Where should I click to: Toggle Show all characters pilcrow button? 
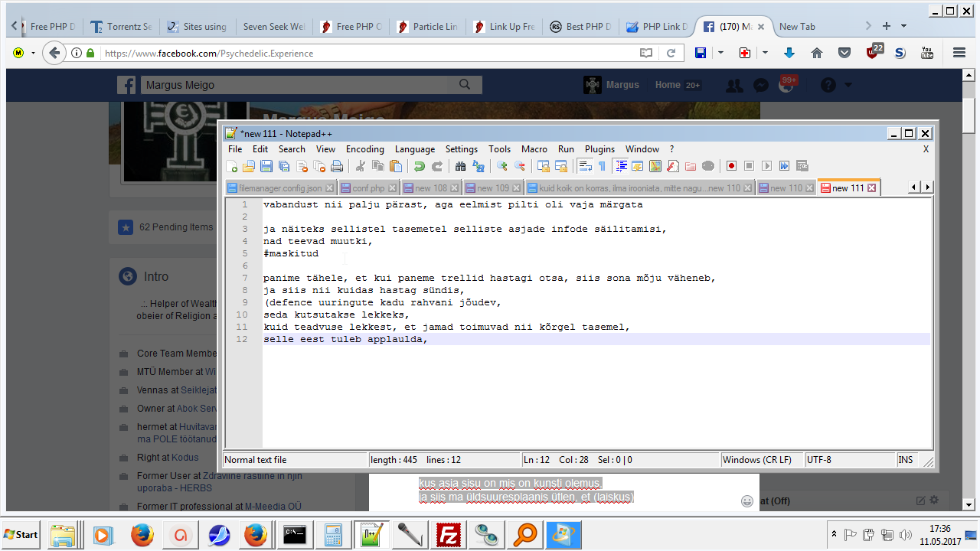pos(602,166)
